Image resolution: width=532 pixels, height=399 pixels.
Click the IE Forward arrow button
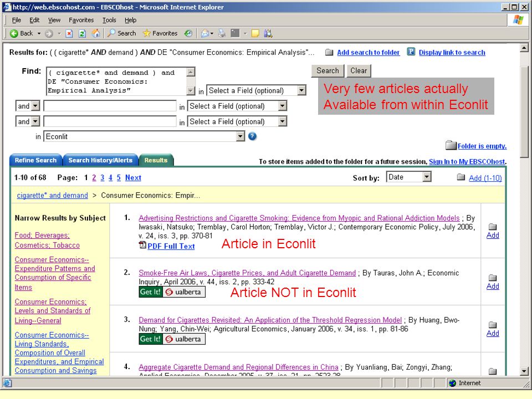[x=49, y=33]
